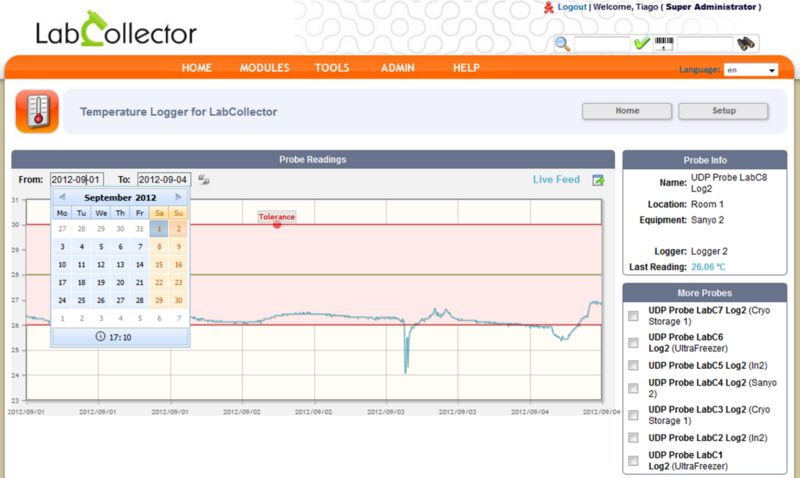Click the green checkmark icon
This screenshot has width=800, height=478.
[x=641, y=43]
